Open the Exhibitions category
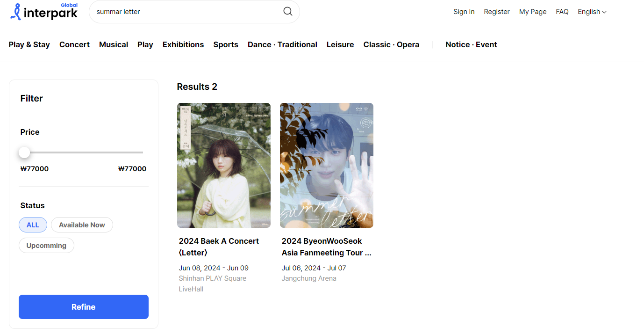 point(183,44)
